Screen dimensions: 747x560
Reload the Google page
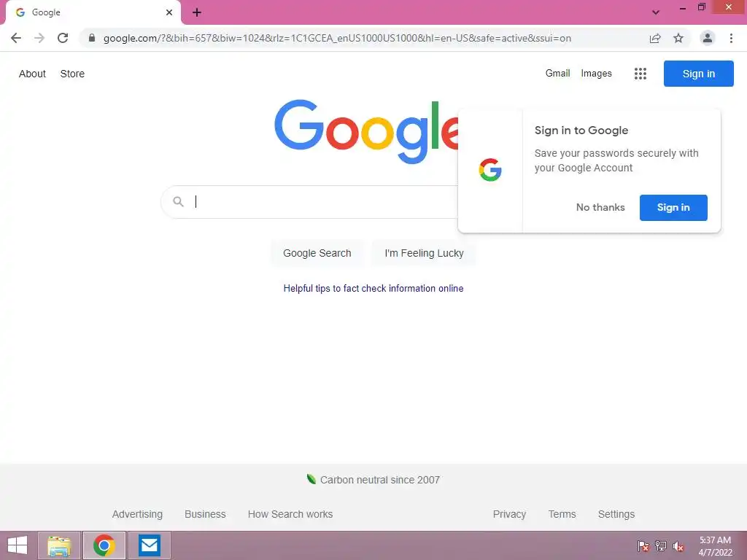63,38
